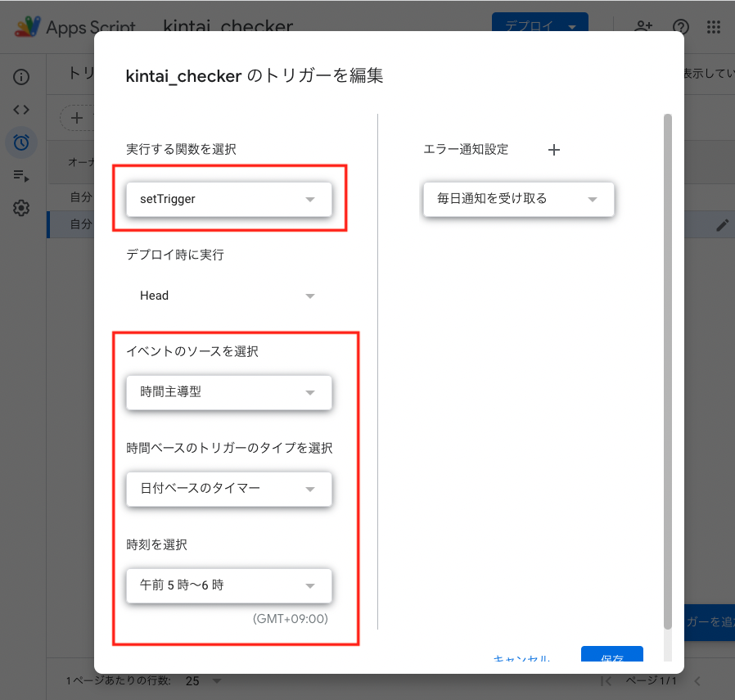The image size is (735, 700).
Task: Open the setTrigger function dropdown
Action: click(229, 198)
